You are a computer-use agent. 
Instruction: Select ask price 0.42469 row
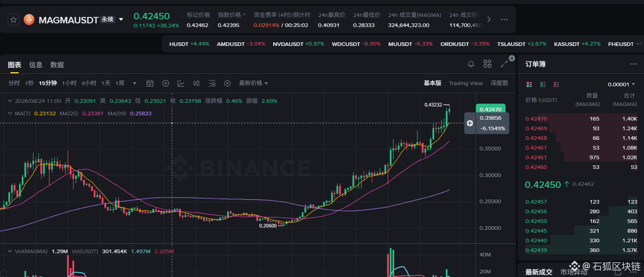coord(581,128)
